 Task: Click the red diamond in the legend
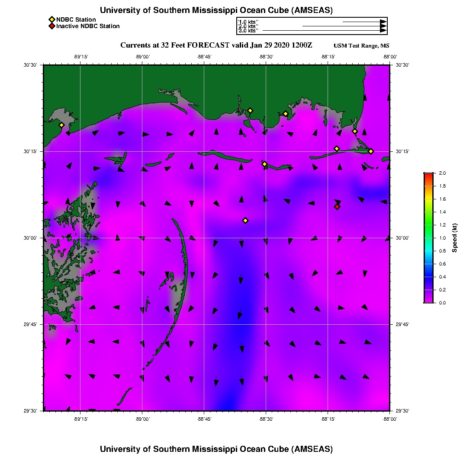(x=51, y=26)
